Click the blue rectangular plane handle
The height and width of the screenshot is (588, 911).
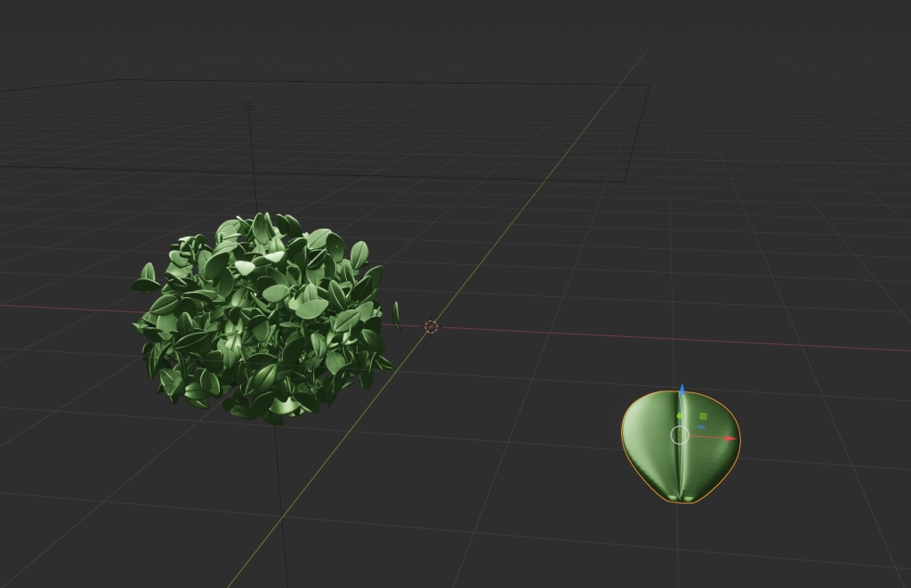pyautogui.click(x=701, y=427)
